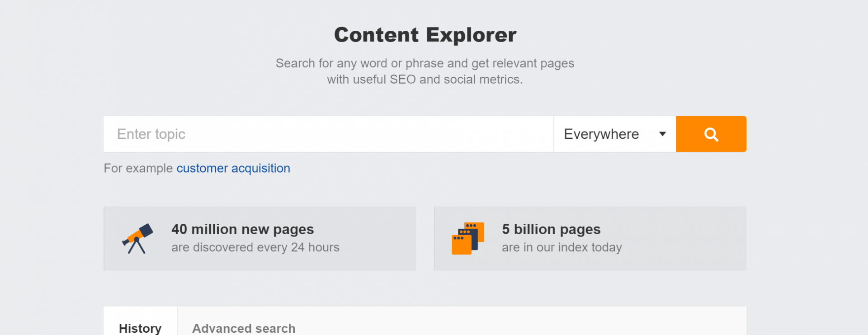This screenshot has width=868, height=335.
Task: Click the orange search magnifier button
Action: tap(711, 134)
